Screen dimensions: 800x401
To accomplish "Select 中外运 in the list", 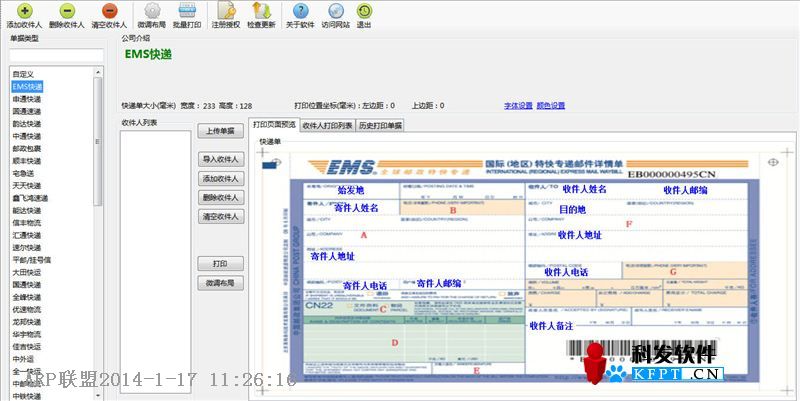I will (x=23, y=359).
